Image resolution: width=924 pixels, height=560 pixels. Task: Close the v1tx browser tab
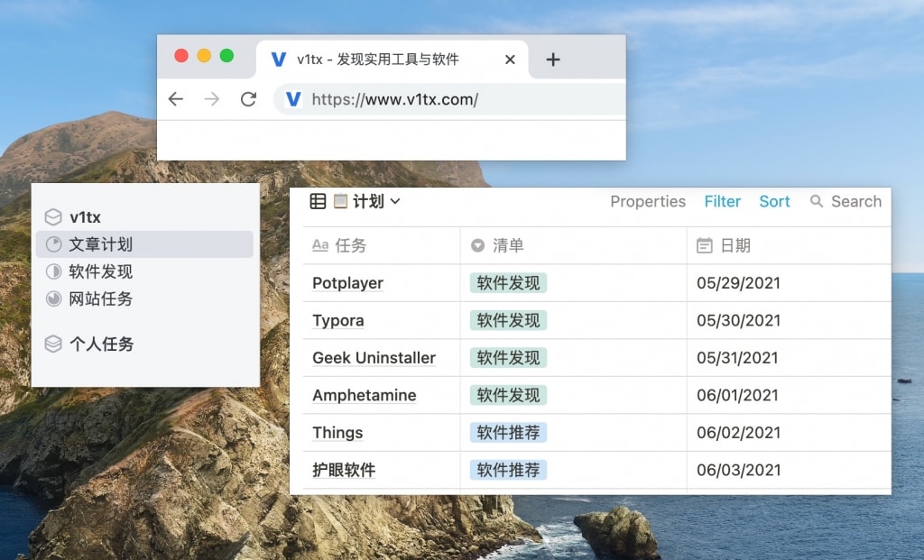point(511,60)
